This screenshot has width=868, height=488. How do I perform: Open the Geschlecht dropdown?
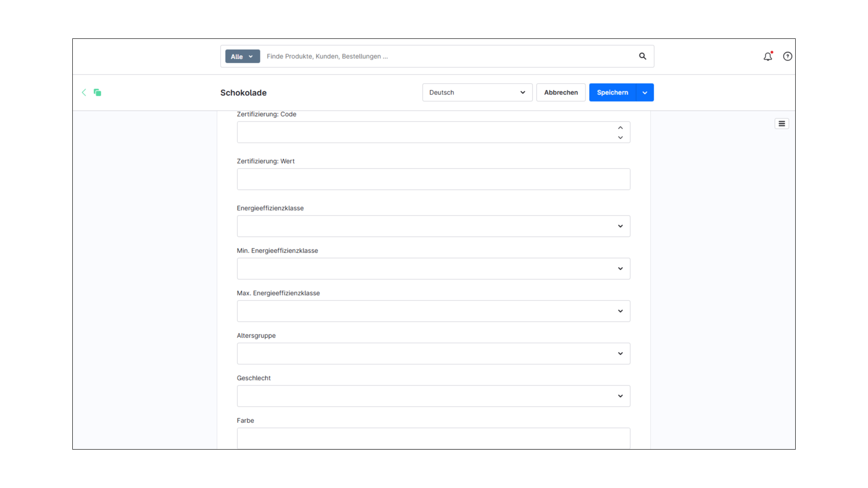620,396
